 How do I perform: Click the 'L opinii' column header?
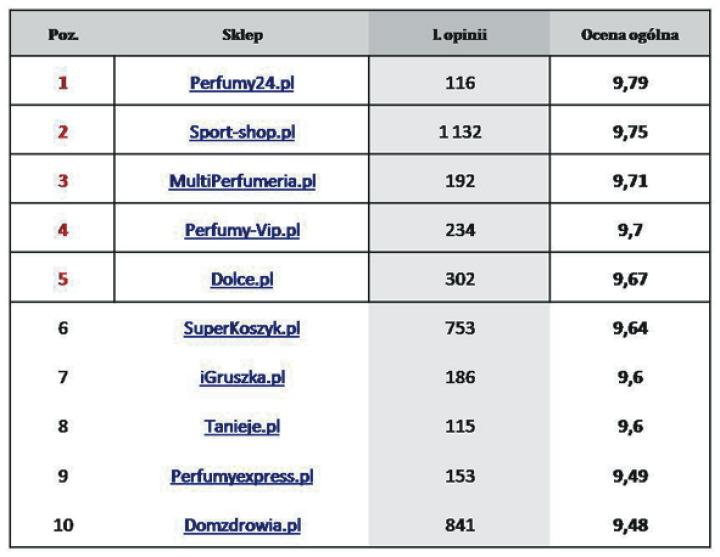click(x=459, y=35)
